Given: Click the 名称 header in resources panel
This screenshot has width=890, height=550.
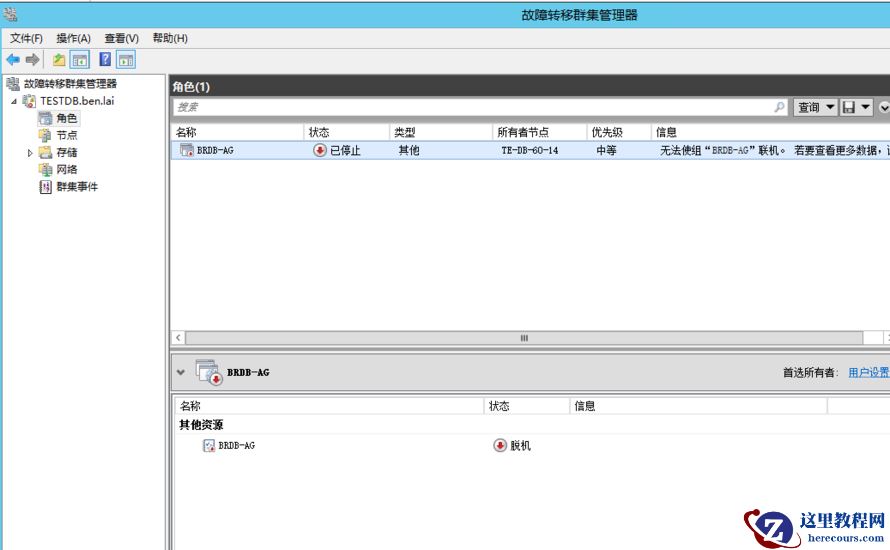Looking at the screenshot, I should pyautogui.click(x=329, y=406).
